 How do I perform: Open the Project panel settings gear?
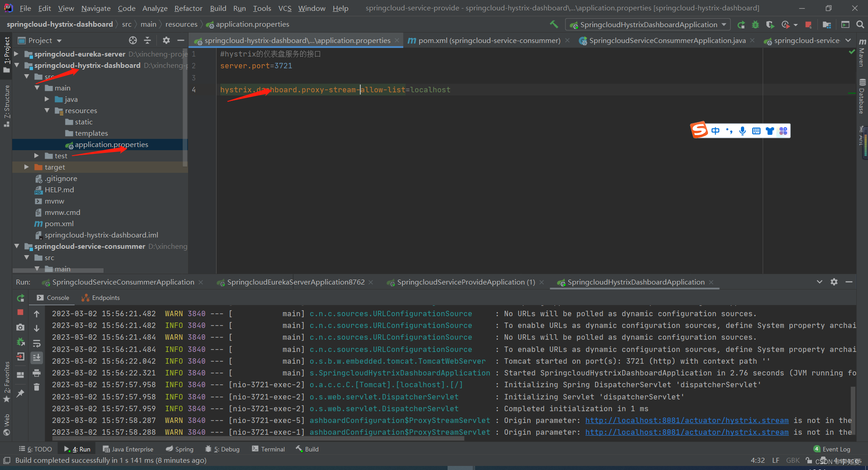pos(166,40)
